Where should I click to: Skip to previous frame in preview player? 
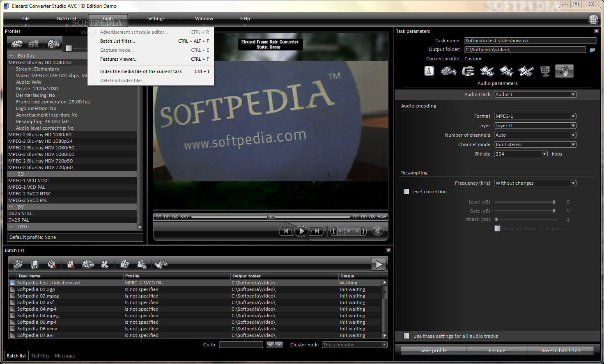pos(286,231)
